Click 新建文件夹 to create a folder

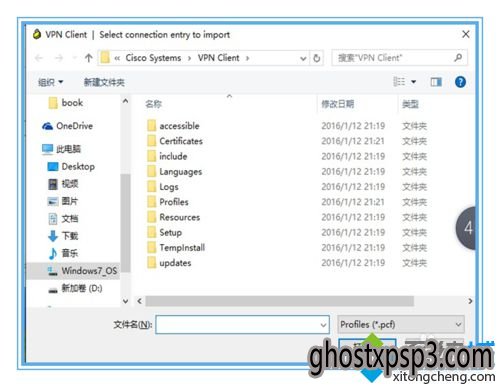(x=104, y=82)
